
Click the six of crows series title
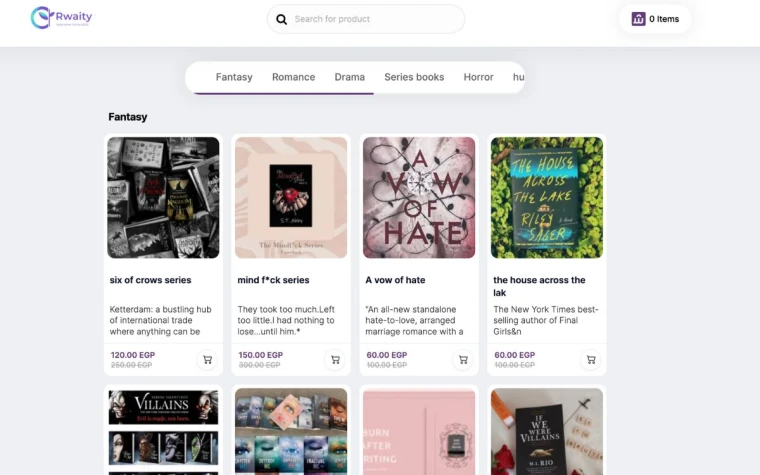coord(151,280)
